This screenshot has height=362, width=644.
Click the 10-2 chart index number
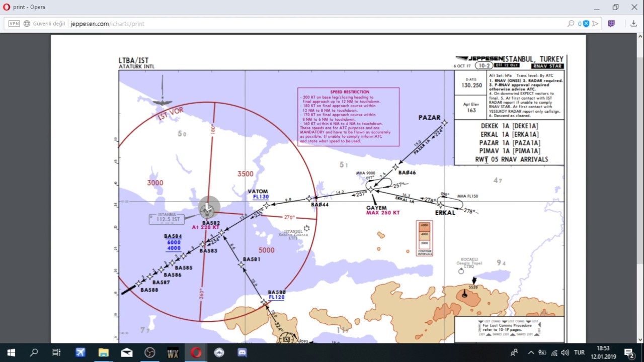[x=484, y=66]
